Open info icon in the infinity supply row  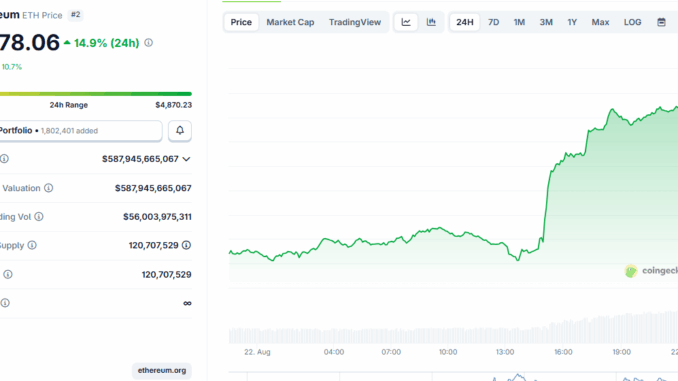(5, 303)
